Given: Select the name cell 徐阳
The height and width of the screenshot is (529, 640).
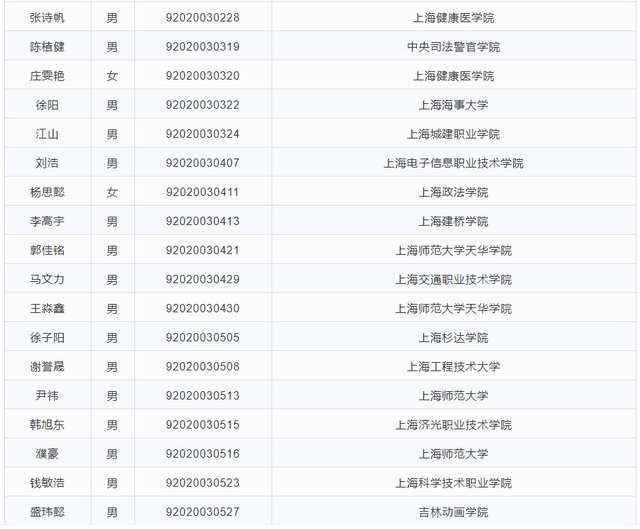Looking at the screenshot, I should coord(47,105).
